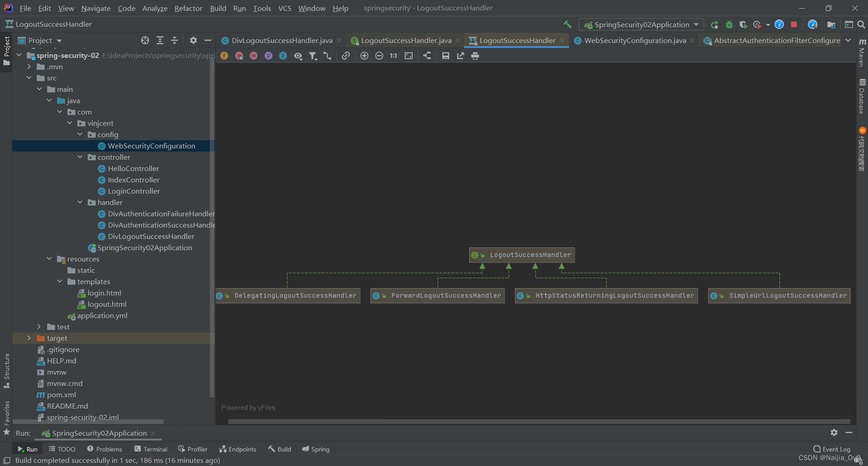Collapse the src folder

29,78
